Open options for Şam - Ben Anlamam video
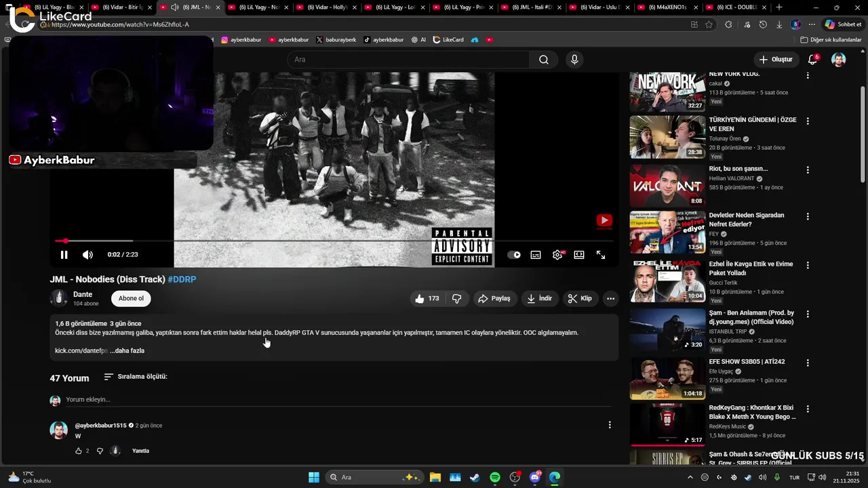Screen dimensions: 868x488 [808, 314]
